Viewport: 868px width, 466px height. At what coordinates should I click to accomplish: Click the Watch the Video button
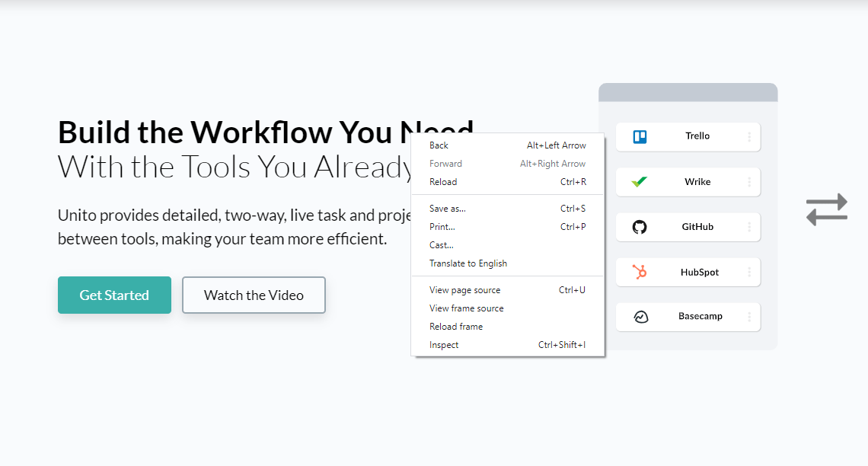pyautogui.click(x=254, y=295)
